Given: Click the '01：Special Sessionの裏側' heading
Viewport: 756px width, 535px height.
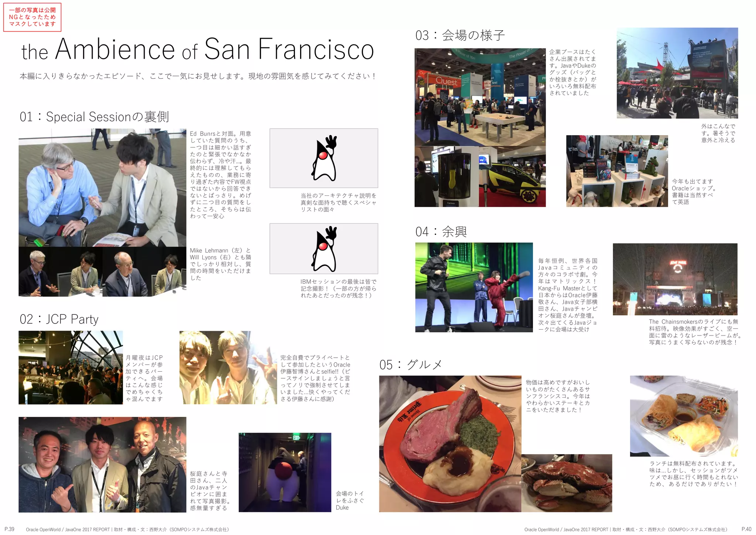Looking at the screenshot, I should click(x=94, y=117).
